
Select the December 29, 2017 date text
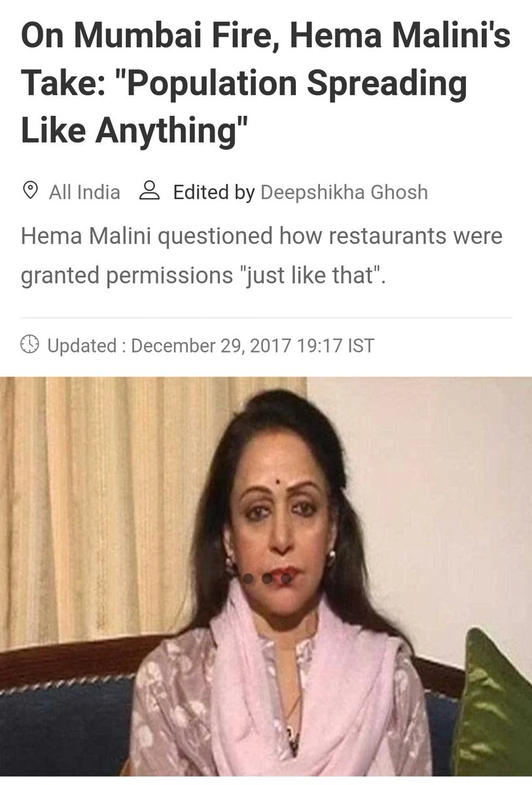click(211, 345)
